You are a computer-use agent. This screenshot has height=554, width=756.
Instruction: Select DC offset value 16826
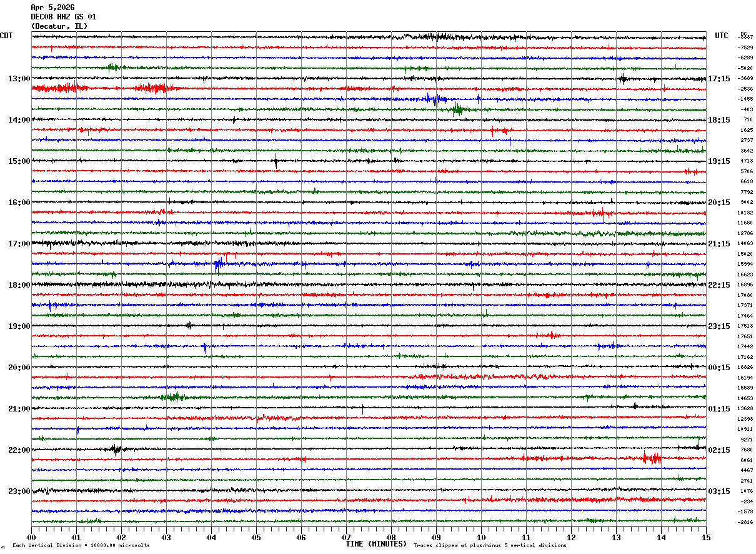click(745, 368)
